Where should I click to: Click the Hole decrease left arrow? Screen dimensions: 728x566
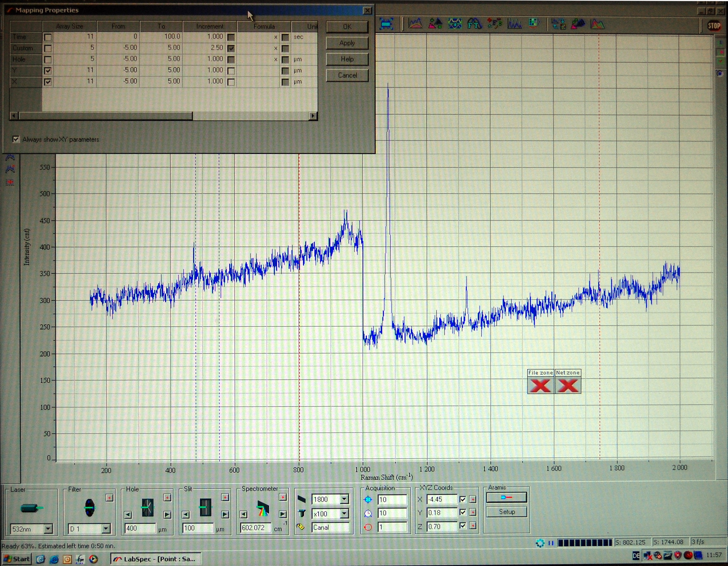pos(128,515)
